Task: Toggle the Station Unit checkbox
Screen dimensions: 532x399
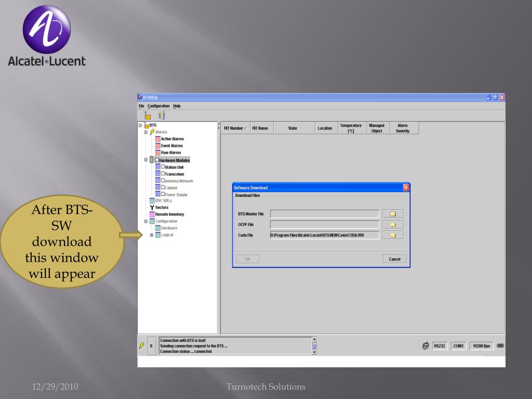Action: pos(163,167)
